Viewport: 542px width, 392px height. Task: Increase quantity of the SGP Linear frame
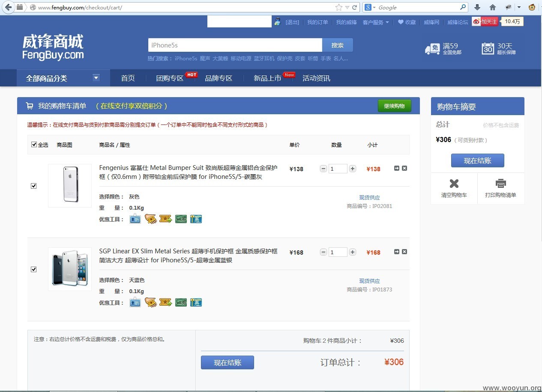(x=353, y=252)
